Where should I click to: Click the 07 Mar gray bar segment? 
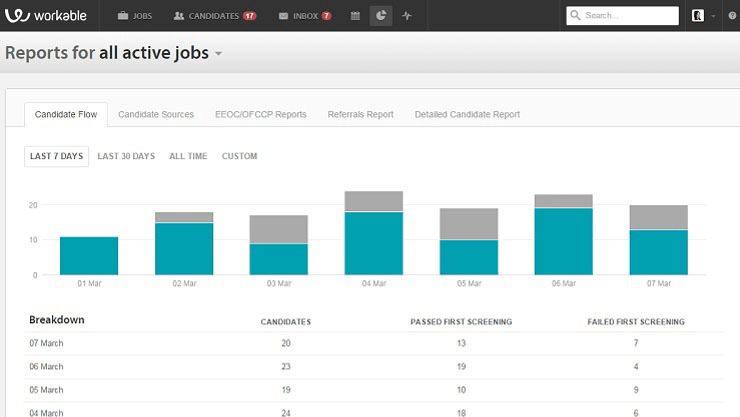coord(658,217)
